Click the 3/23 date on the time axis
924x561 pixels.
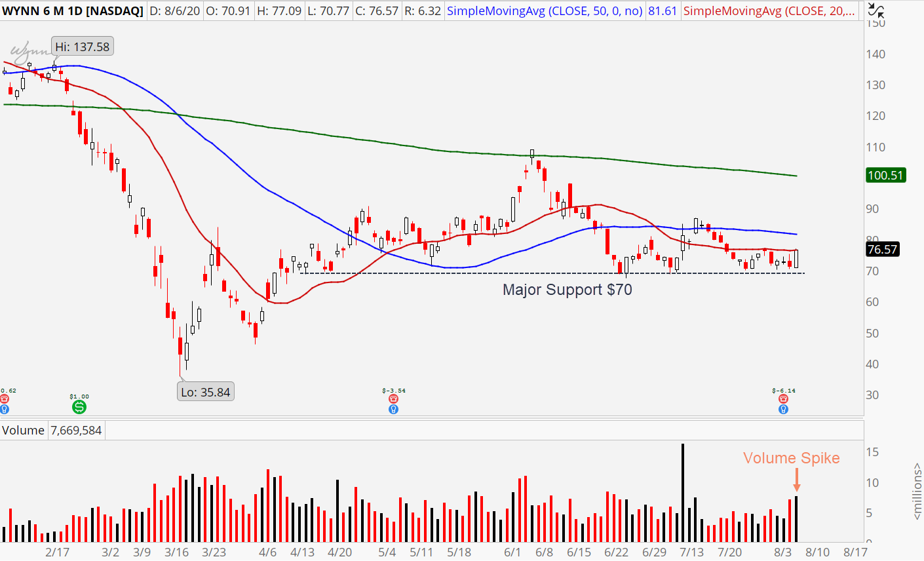click(214, 552)
